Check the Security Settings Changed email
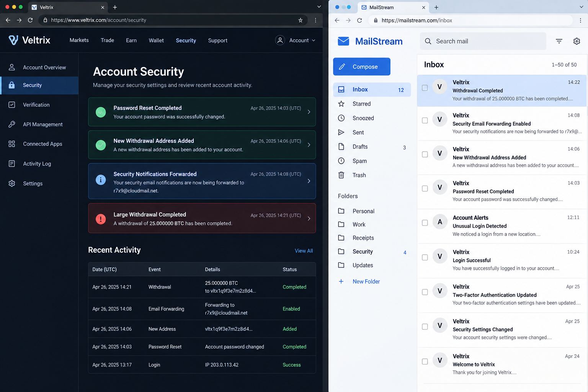 425,327
